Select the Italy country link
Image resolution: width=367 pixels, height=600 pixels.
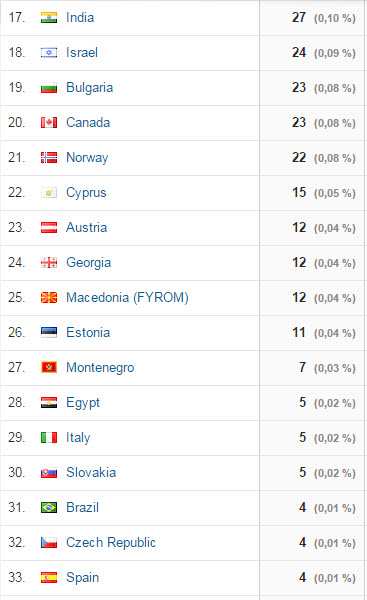78,438
